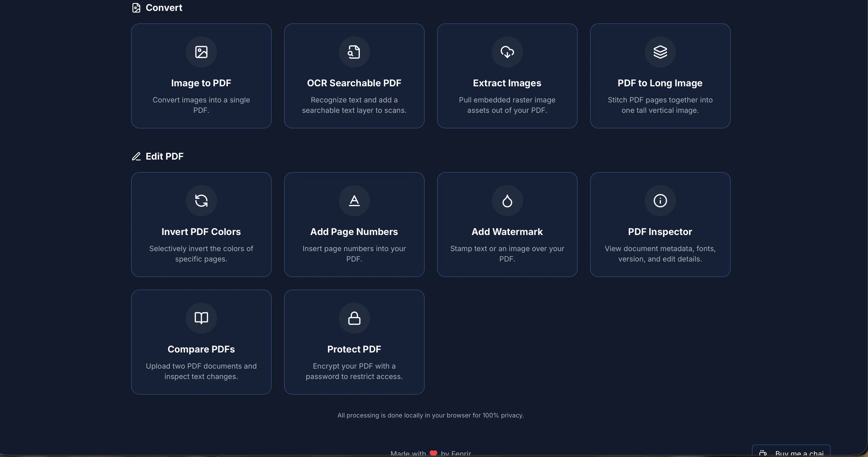
Task: Click the Protect PDF padlock icon
Action: [354, 318]
